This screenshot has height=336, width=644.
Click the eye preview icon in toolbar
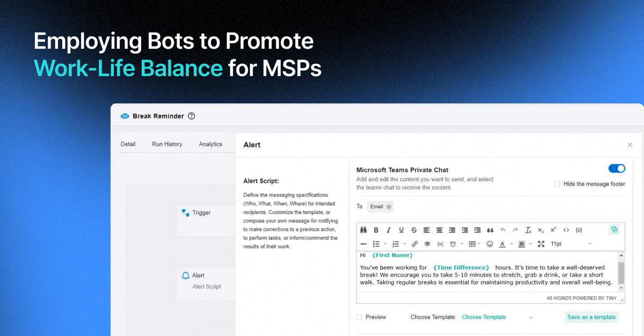click(428, 244)
